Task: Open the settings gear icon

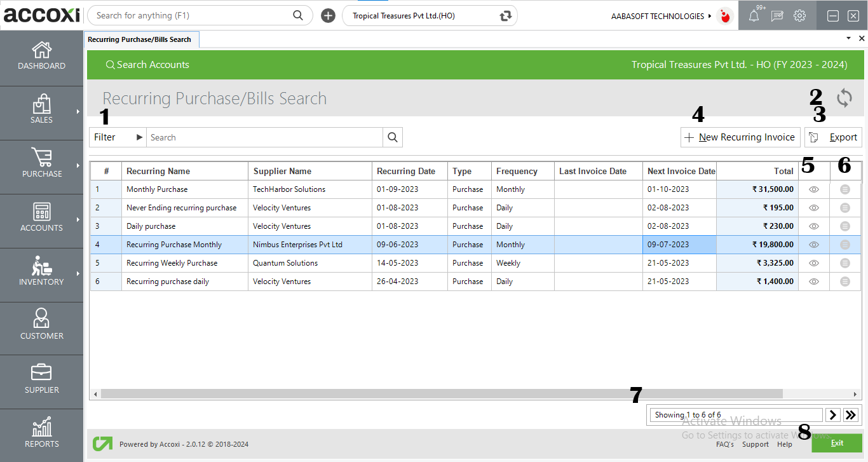Action: (x=799, y=15)
